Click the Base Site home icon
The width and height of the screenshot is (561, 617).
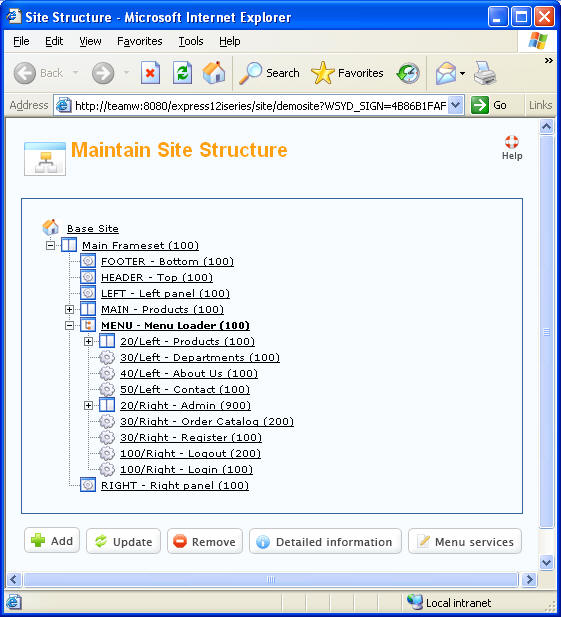[x=50, y=227]
